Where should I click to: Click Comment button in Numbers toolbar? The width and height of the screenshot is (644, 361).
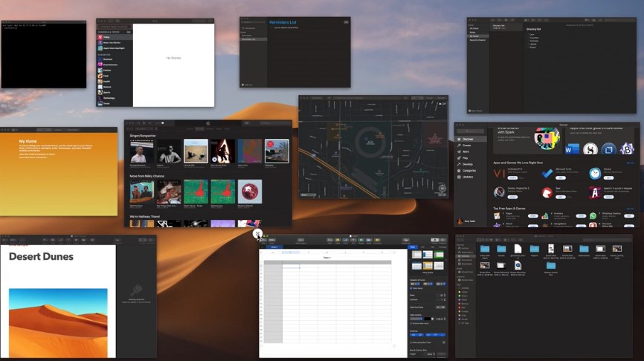click(x=377, y=240)
